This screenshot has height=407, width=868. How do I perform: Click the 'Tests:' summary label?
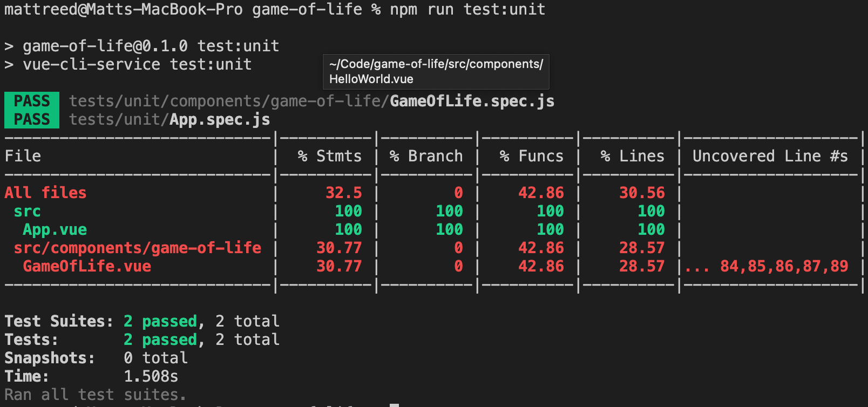(31, 340)
